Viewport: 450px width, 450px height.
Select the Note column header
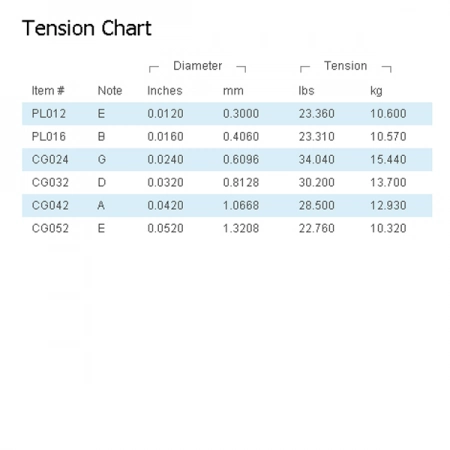pos(110,91)
